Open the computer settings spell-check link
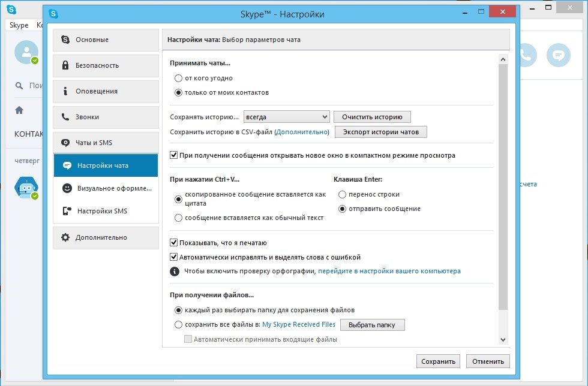 (x=389, y=271)
